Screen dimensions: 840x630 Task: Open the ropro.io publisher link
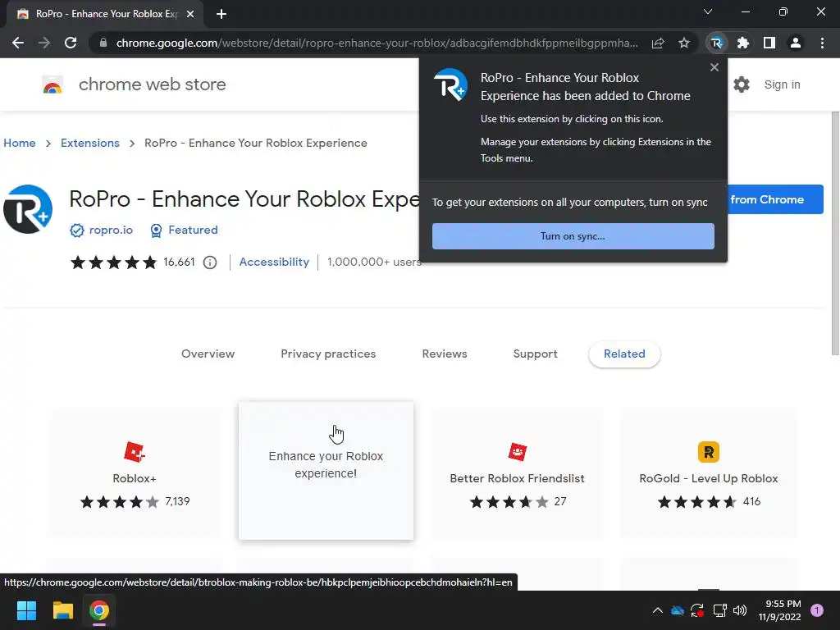click(111, 230)
